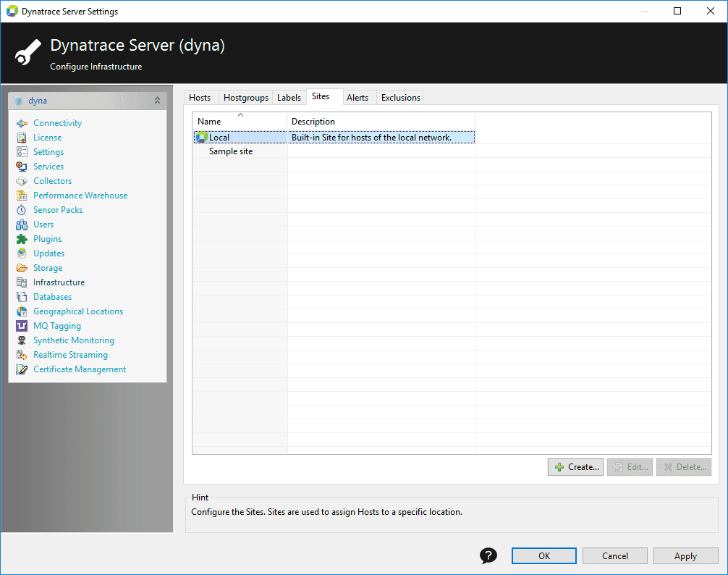The width and height of the screenshot is (728, 575).
Task: Click the Databases icon
Action: 22,297
